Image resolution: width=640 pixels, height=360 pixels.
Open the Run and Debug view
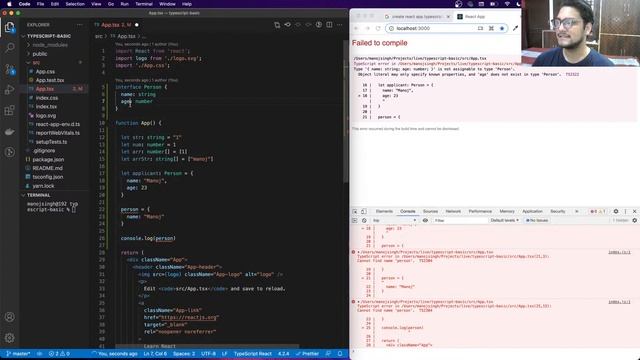tap(9, 90)
